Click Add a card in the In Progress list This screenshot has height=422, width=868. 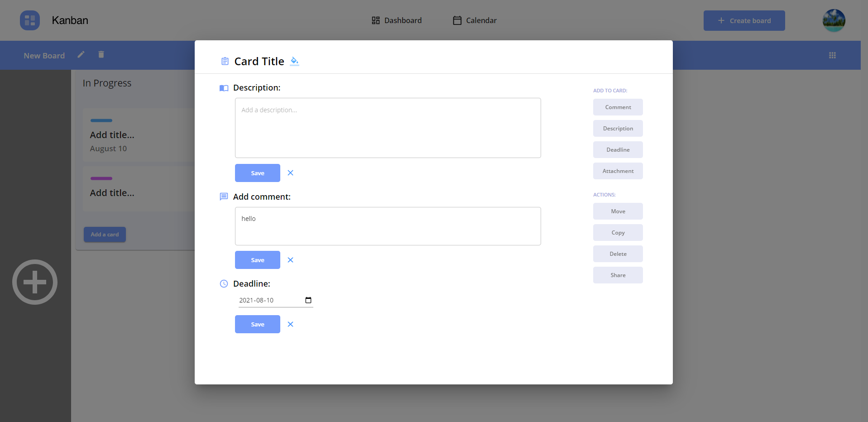click(105, 234)
